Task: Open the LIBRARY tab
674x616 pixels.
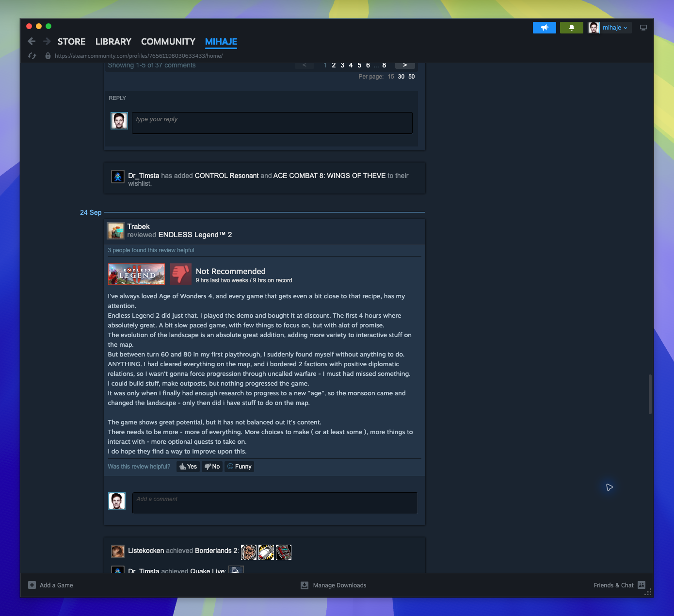Action: pyautogui.click(x=113, y=42)
